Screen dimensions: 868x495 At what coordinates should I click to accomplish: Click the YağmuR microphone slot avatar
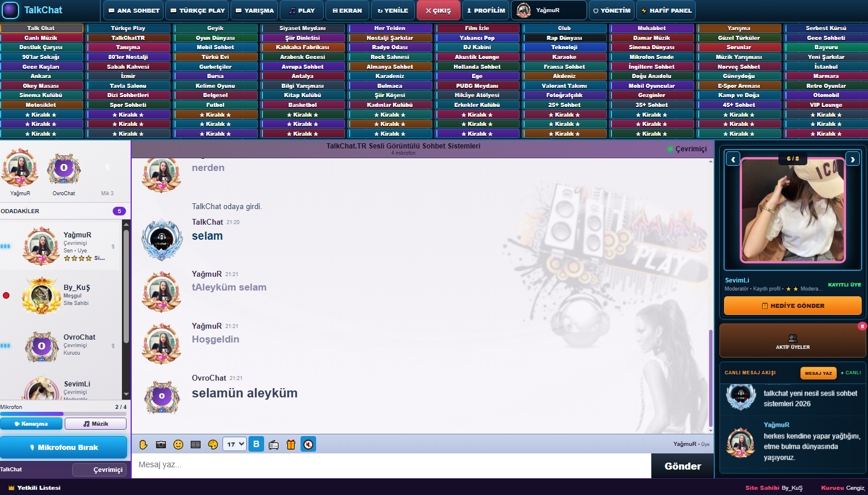click(x=20, y=168)
